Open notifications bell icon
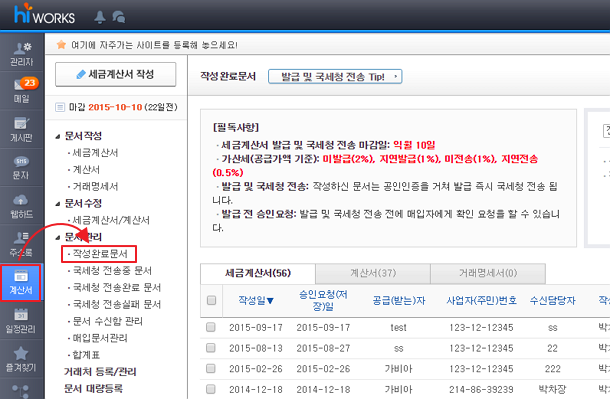610x399 pixels. click(x=100, y=17)
